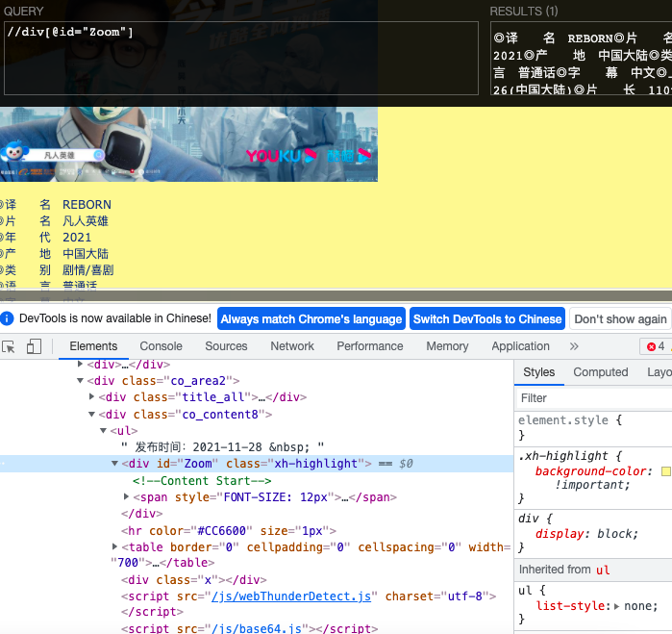Collapse the co_area2 div node
672x634 pixels.
click(x=80, y=380)
